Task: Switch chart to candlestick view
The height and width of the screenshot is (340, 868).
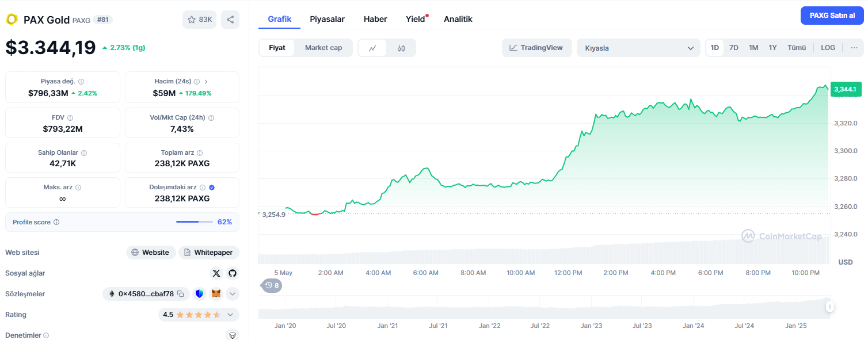Action: coord(401,48)
